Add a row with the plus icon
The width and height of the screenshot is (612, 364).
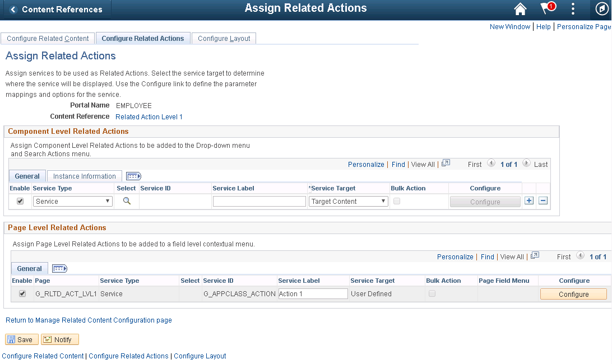click(x=529, y=201)
